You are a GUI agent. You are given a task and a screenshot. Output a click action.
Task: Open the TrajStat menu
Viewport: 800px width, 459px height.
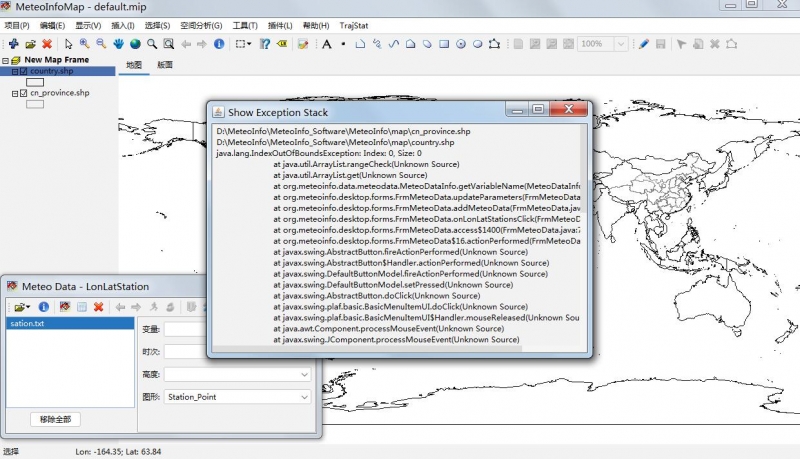pyautogui.click(x=351, y=24)
